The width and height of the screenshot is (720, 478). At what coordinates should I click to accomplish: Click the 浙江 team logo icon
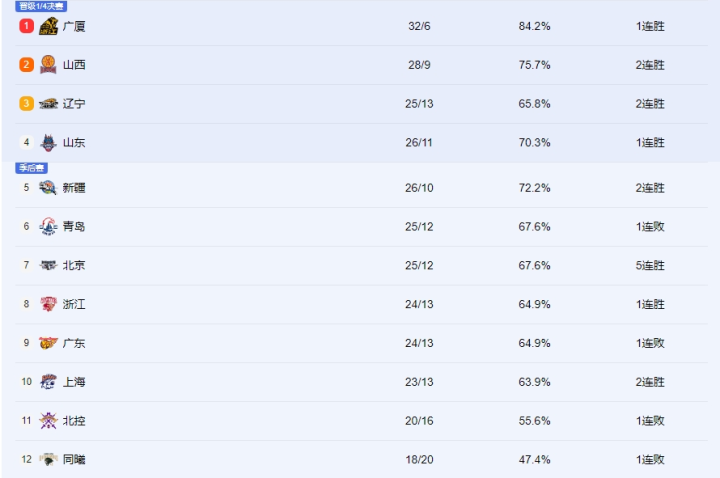(x=48, y=304)
